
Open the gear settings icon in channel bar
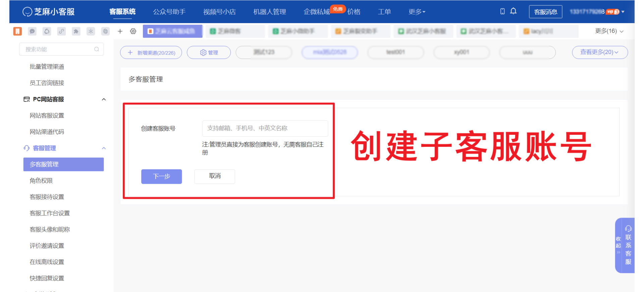point(133,31)
